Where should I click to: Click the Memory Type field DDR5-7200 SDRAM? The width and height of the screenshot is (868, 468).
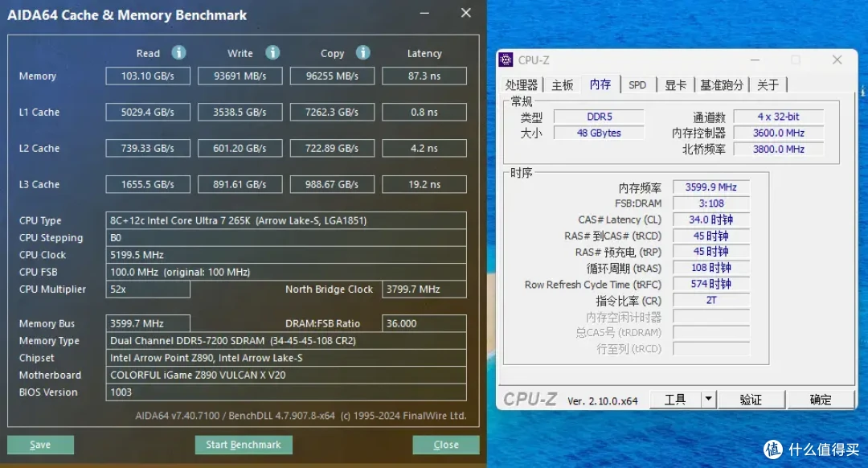tap(286, 341)
